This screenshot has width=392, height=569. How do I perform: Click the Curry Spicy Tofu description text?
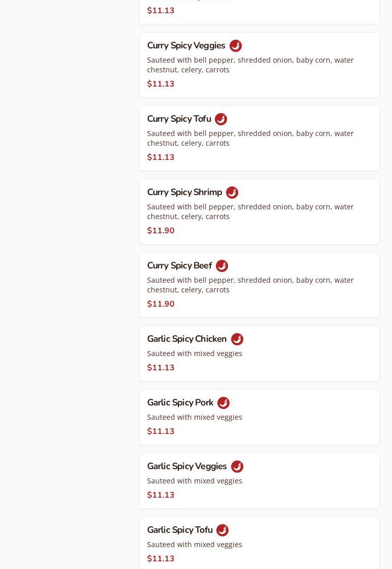pos(250,138)
